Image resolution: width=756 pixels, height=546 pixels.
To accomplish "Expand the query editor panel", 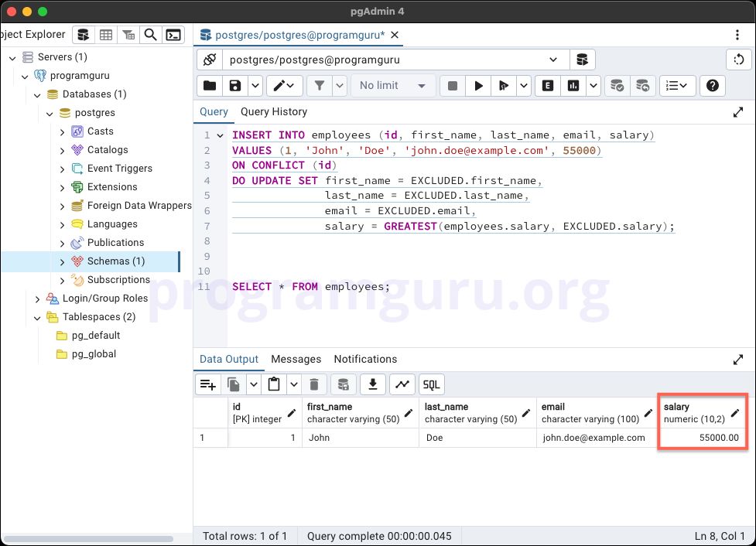I will click(x=738, y=112).
